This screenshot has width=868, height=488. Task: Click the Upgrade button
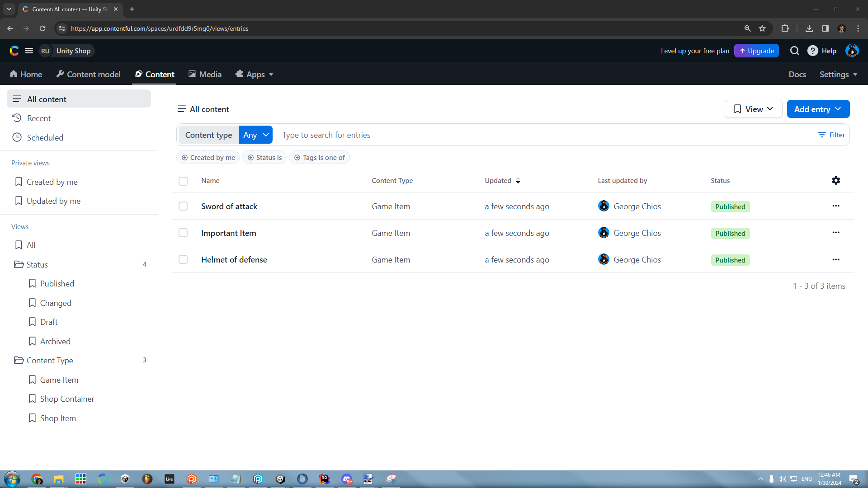[756, 51]
